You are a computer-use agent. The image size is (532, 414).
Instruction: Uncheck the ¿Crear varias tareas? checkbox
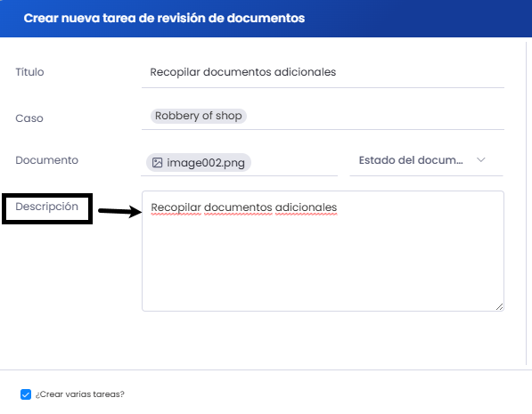(x=26, y=394)
